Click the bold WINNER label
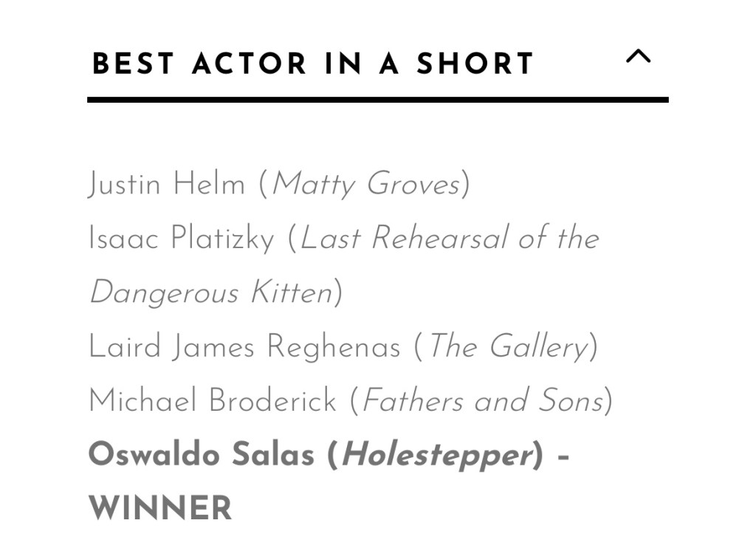Screen dimensions: 756x540 (160, 508)
